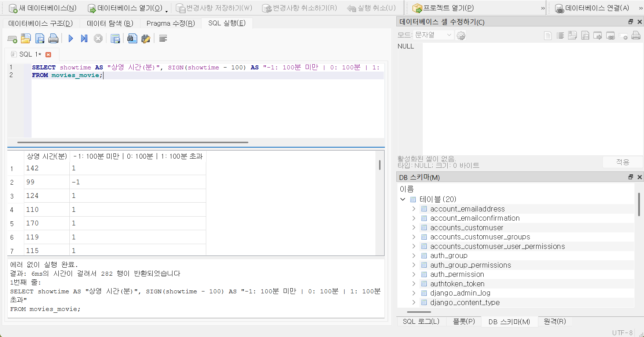This screenshot has height=337, width=644.
Task: Open find in SQL editor
Action: coord(132,39)
